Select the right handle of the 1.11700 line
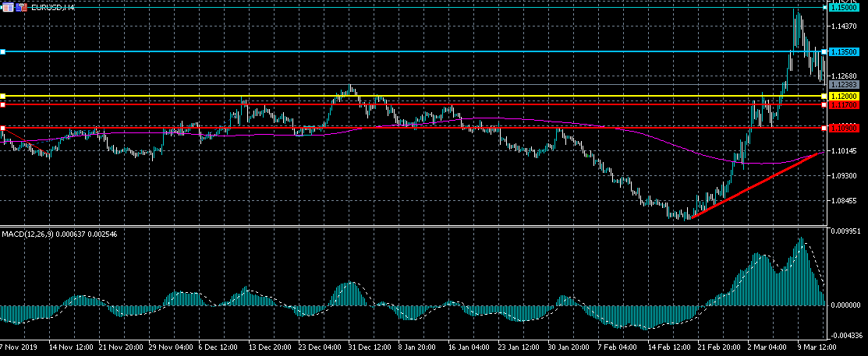The height and width of the screenshot is (356, 868). tap(824, 104)
